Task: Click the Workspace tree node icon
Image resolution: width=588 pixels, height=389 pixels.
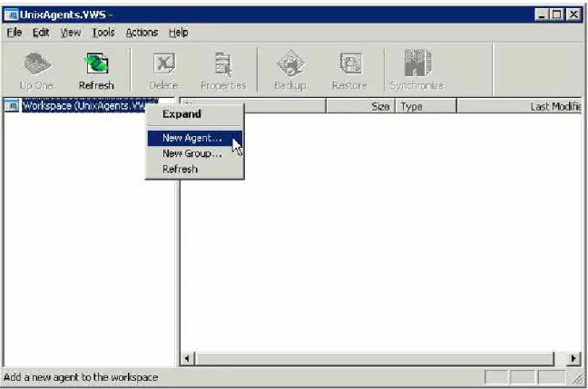Action: (x=12, y=106)
